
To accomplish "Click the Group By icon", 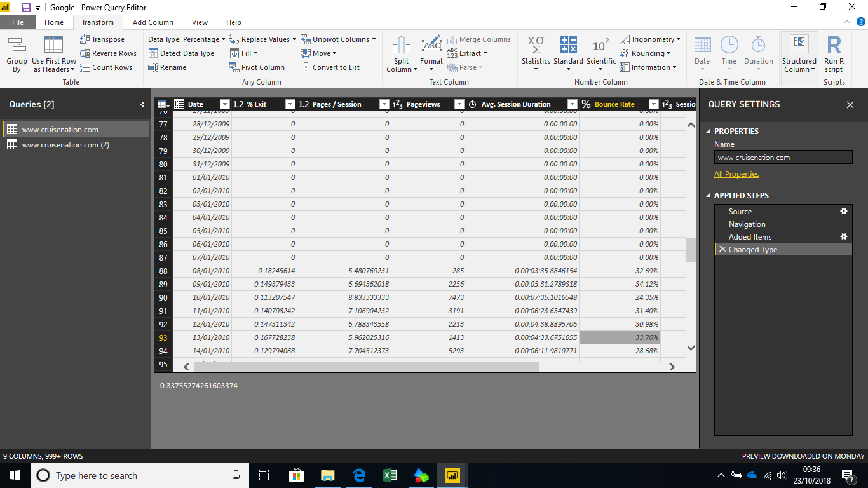I will click(17, 45).
